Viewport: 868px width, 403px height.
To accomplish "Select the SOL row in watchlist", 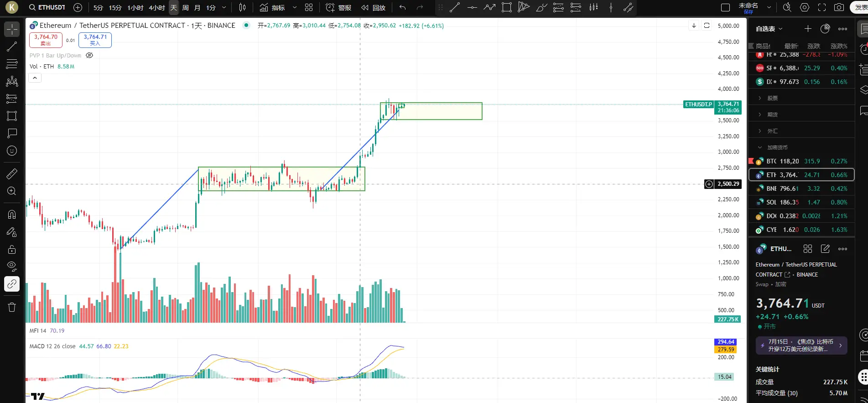I will click(x=801, y=202).
